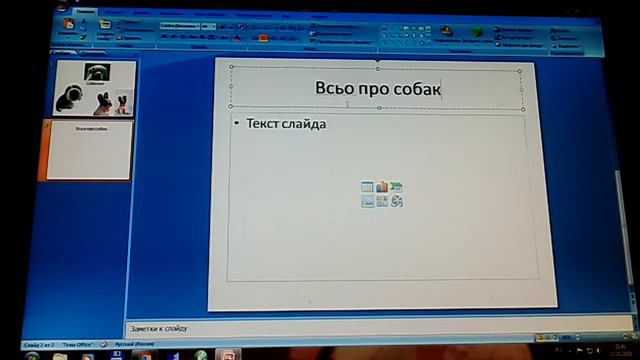The image size is (640, 360).
Task: Click the spell check icon in the status bar
Action: pyautogui.click(x=104, y=344)
